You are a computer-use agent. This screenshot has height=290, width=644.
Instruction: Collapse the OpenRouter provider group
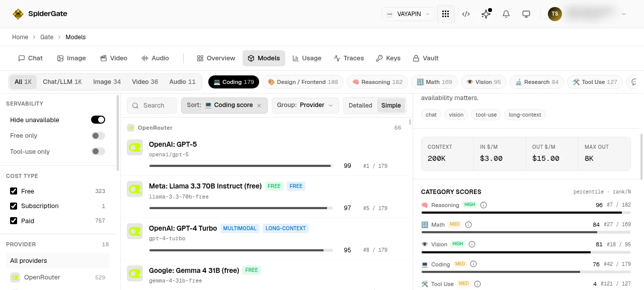264,128
